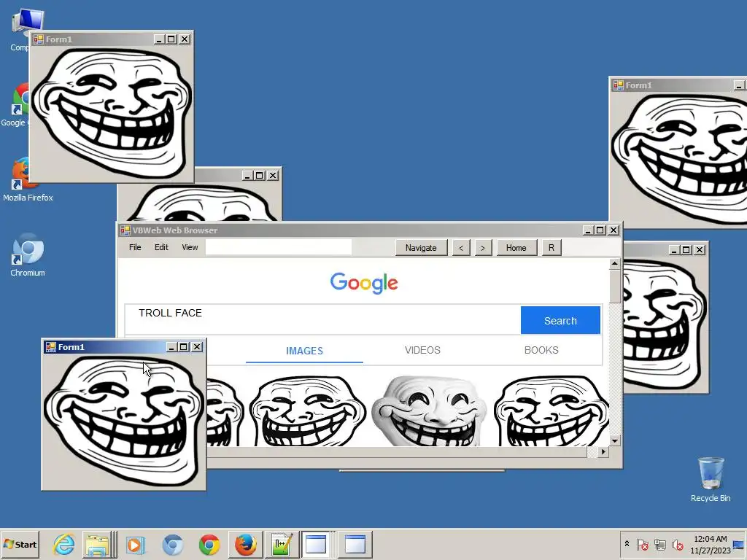Switch to the IMAGES tab
Viewport: 747px width, 560px height.
tap(304, 351)
